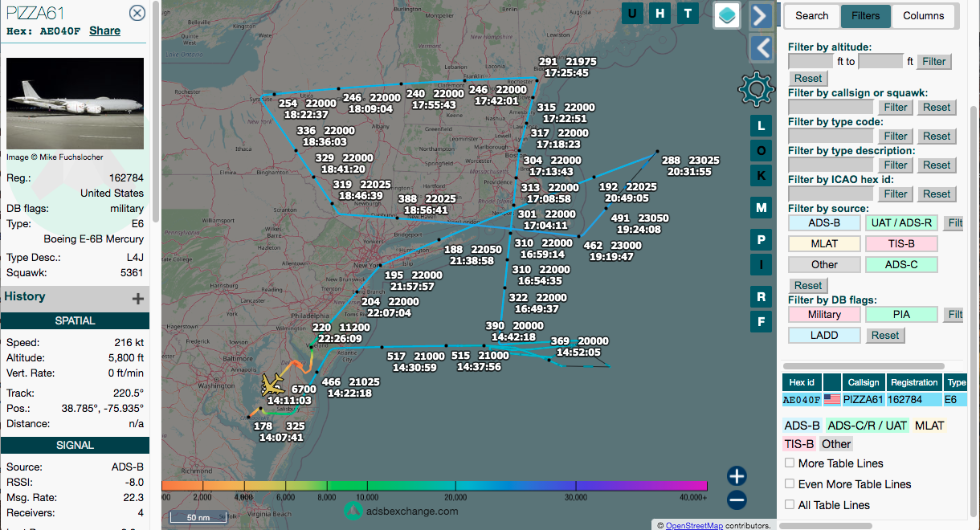Toggle the I map button

pos(762,265)
